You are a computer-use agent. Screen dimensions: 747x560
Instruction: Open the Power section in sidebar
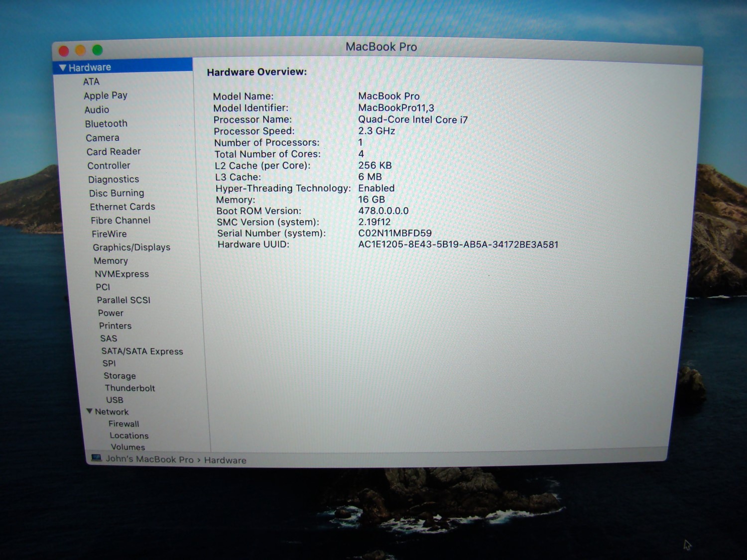pos(111,313)
